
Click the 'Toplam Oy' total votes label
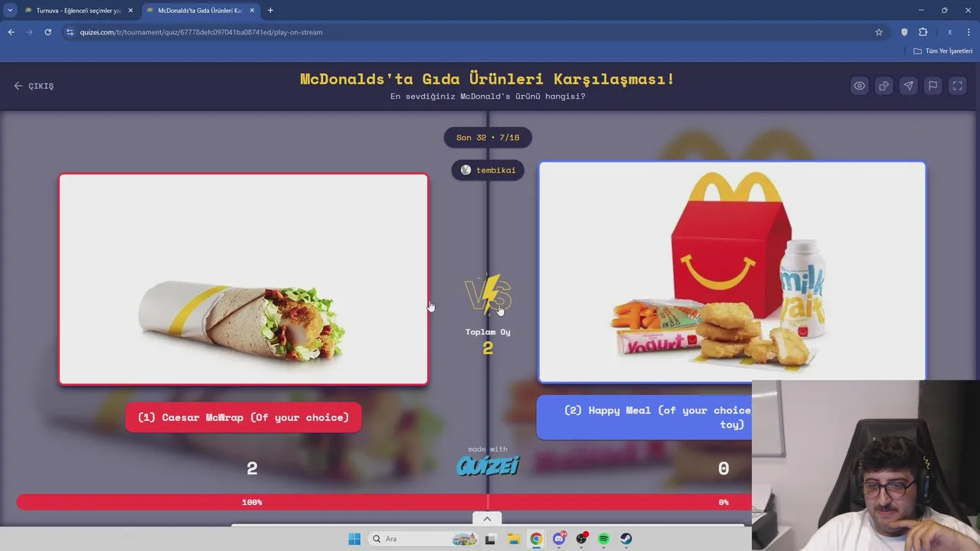(x=488, y=332)
